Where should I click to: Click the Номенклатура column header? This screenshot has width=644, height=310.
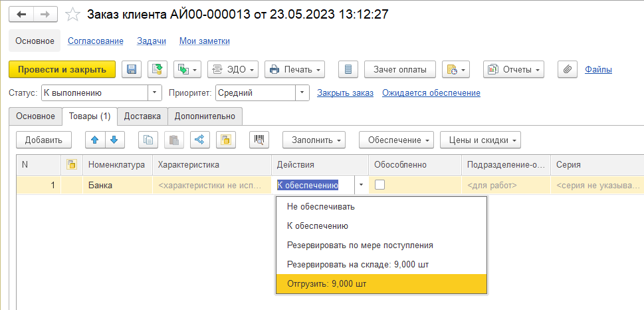(x=118, y=165)
